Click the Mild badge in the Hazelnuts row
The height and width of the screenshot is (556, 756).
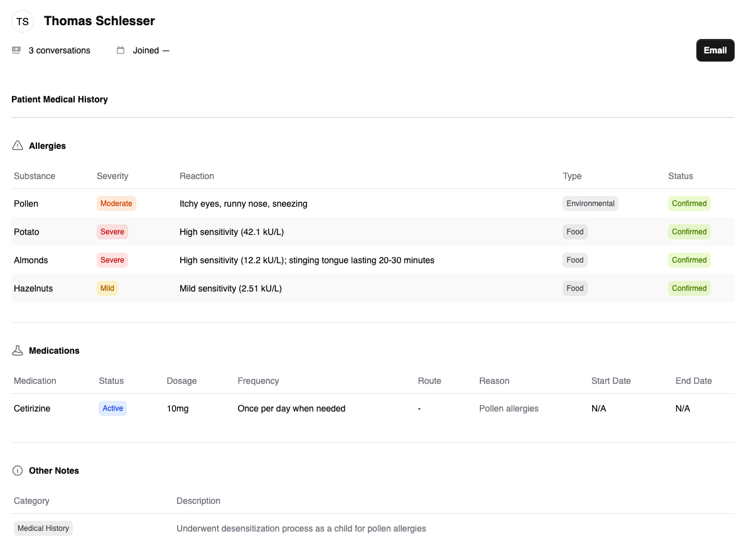coord(107,288)
